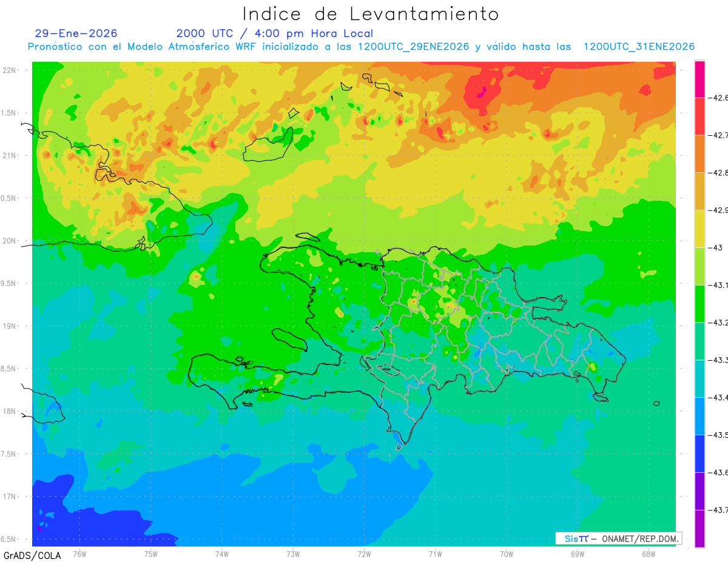Choose the violet swatch below -43.7
Screen dimensions: 728x562
click(x=699, y=529)
